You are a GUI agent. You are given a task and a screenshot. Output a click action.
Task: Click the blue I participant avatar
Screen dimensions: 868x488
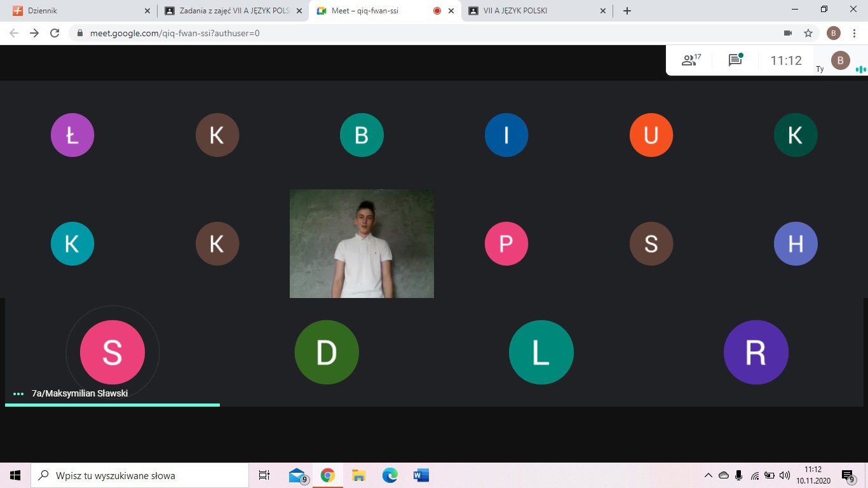pyautogui.click(x=506, y=135)
